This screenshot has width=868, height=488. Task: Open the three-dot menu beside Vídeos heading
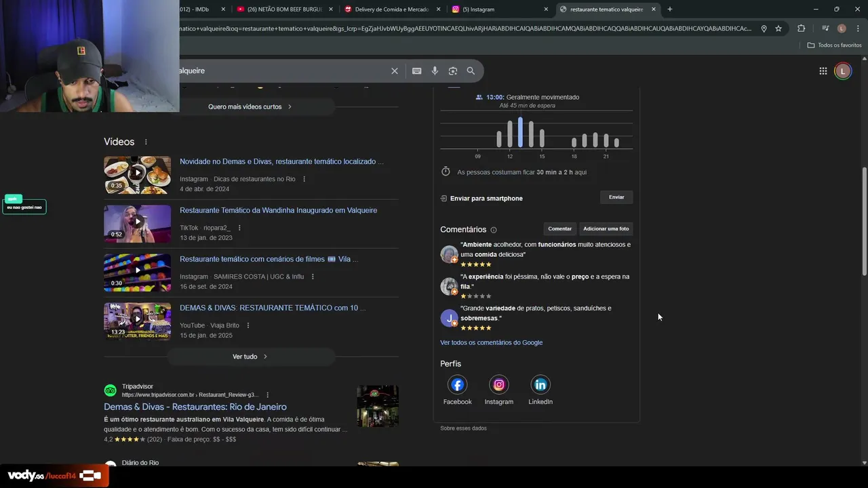point(145,142)
